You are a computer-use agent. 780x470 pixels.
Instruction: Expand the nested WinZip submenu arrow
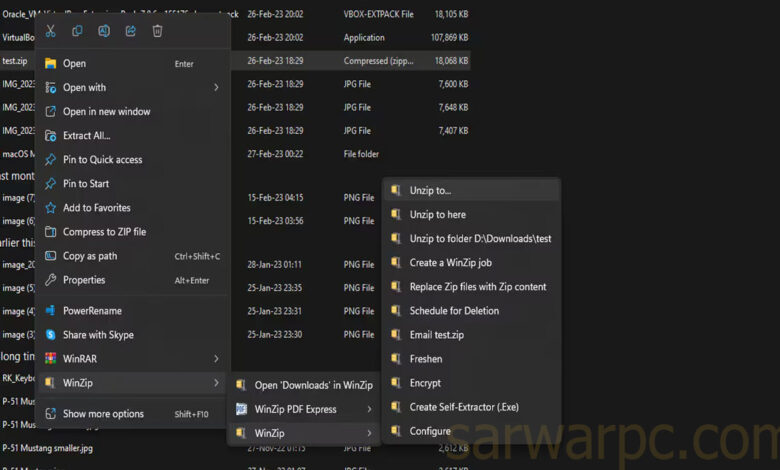tap(369, 433)
